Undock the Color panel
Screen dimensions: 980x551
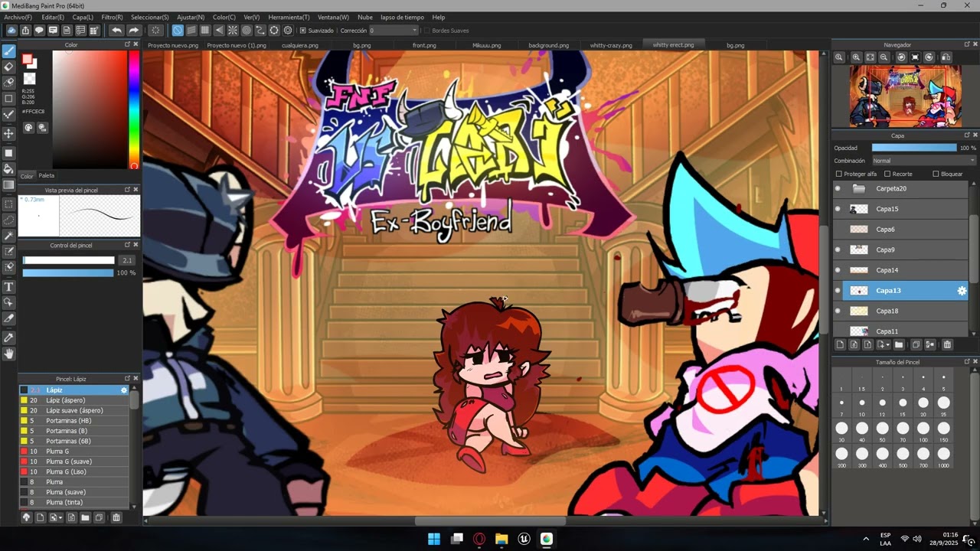(x=128, y=44)
